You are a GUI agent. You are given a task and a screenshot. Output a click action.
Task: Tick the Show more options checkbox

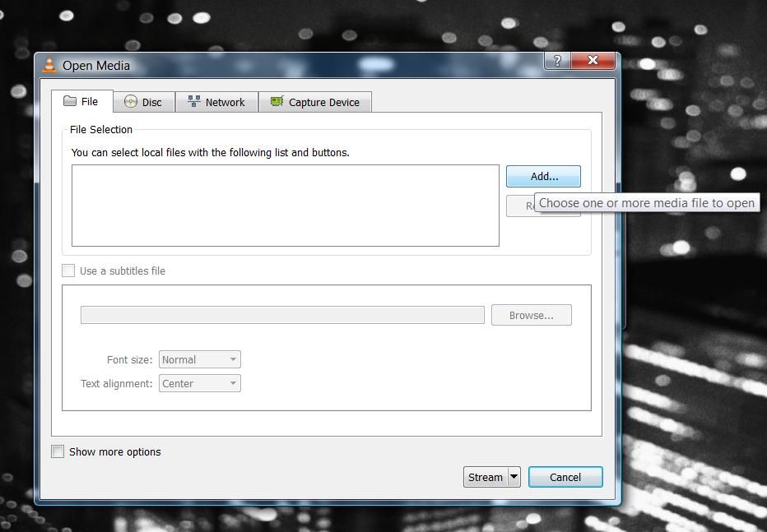pyautogui.click(x=58, y=451)
